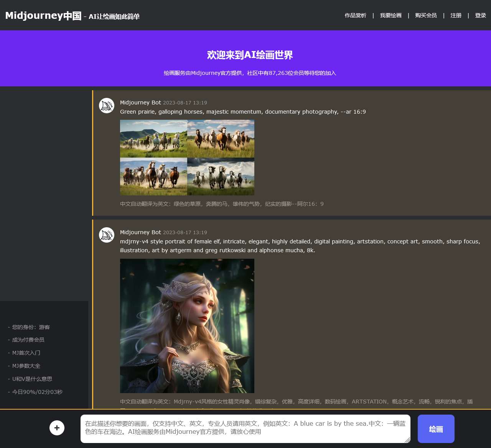This screenshot has height=448, width=491.
Task: Click the plus button next to the prompt input
Action: (x=57, y=427)
